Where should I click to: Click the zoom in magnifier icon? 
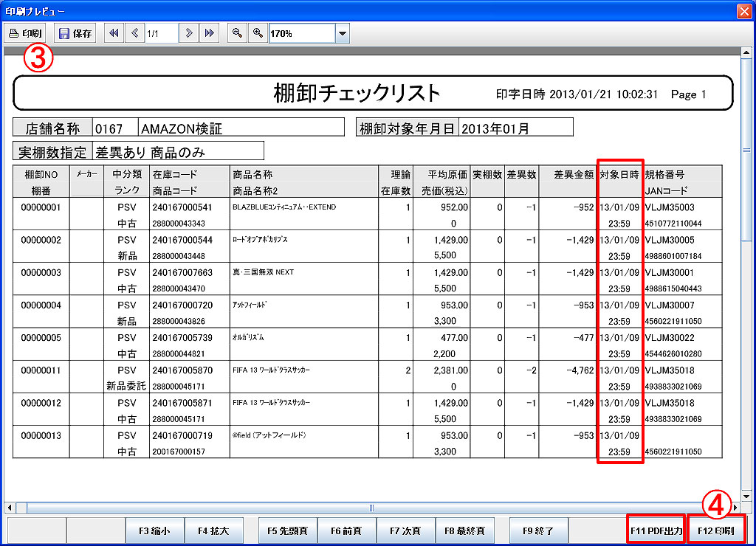258,33
